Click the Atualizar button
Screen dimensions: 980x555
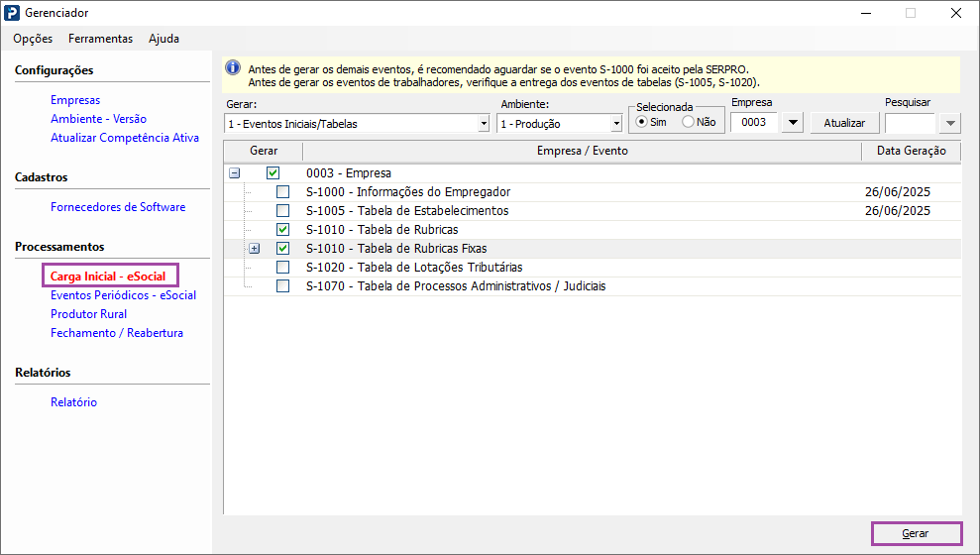click(844, 123)
